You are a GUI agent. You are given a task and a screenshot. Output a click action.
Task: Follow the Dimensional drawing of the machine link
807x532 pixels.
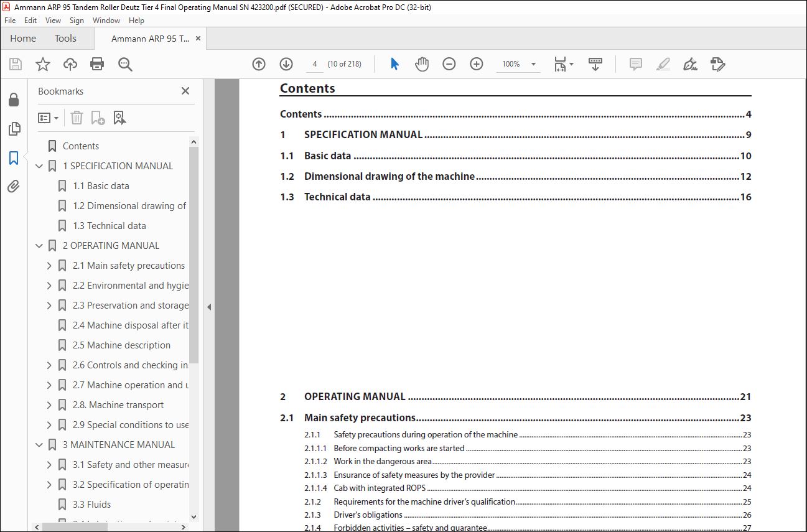pos(390,177)
